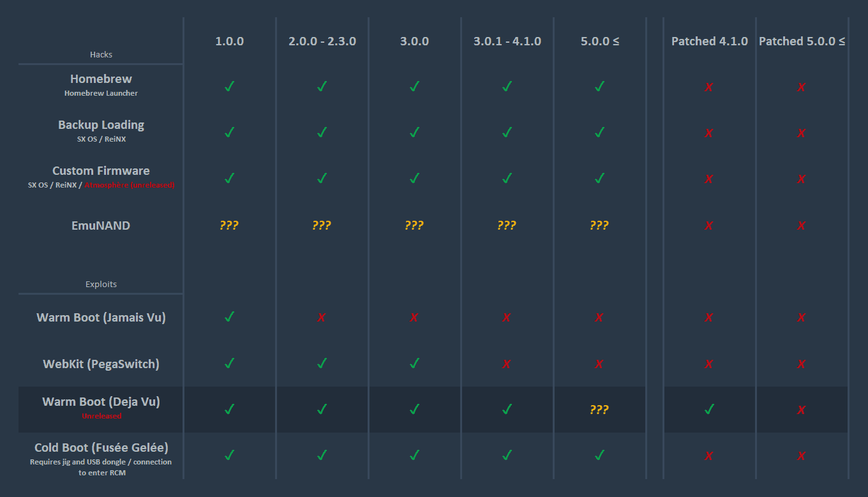
Task: Click EmuNAND red X under Patched 5.0.0 ≤
Action: 802,226
